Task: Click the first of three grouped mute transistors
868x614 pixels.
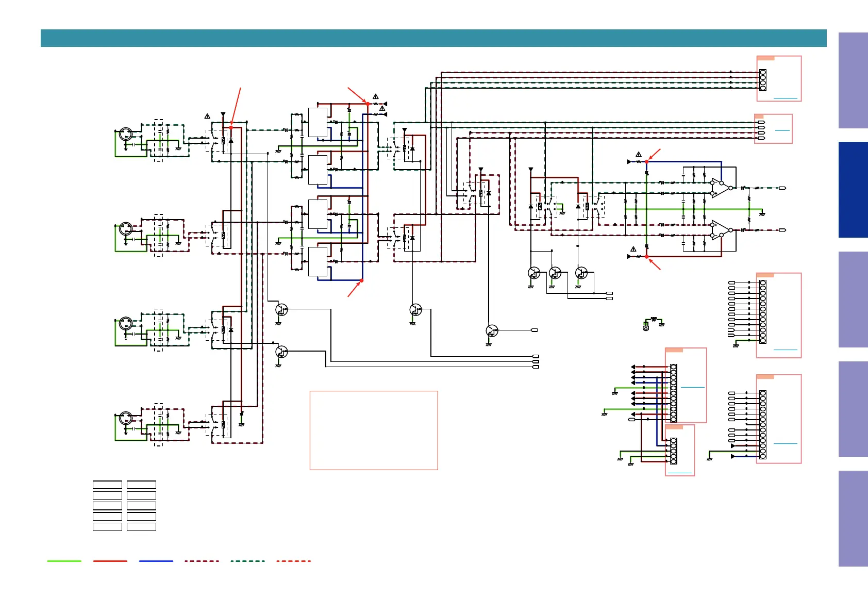Action: 534,273
